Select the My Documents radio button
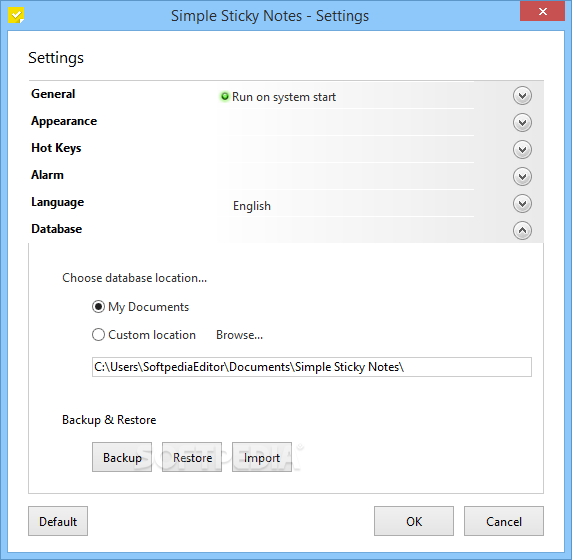Viewport: 572px width, 560px height. point(98,306)
